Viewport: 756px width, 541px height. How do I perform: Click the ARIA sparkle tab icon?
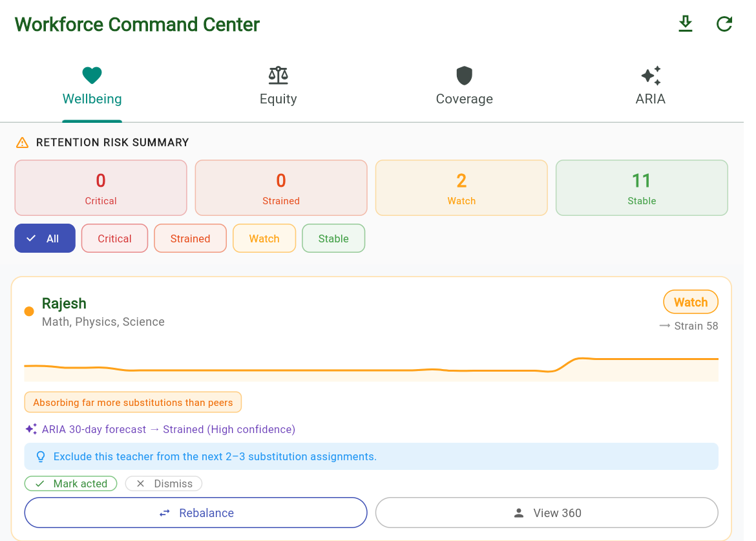tap(651, 76)
